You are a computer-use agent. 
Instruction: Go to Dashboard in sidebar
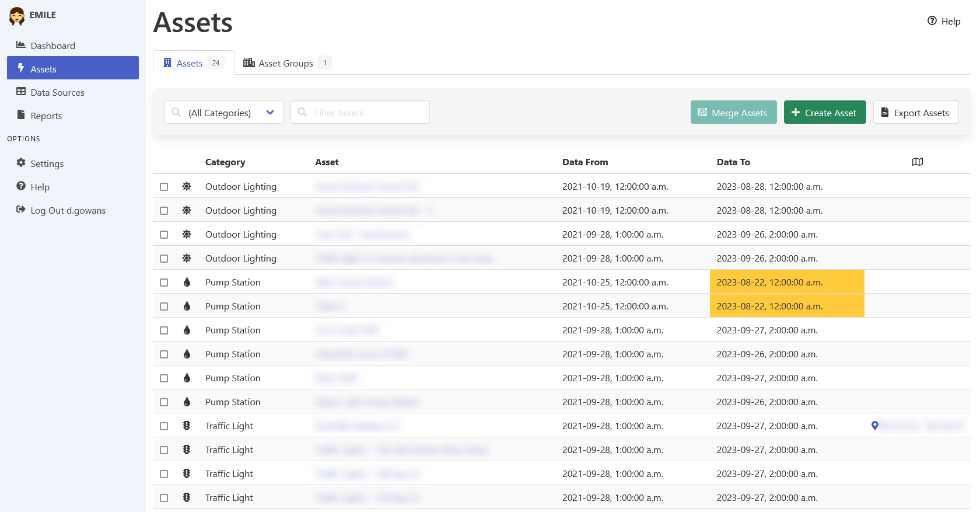click(73, 45)
